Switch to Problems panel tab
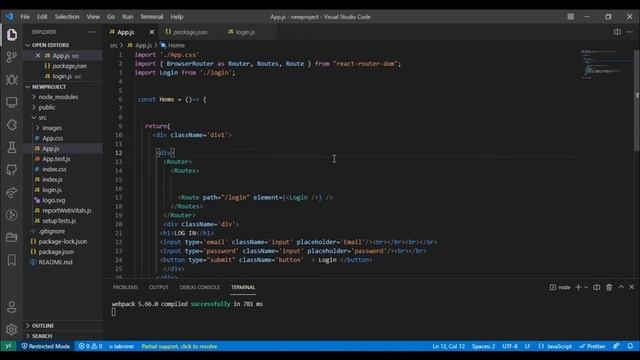This screenshot has height=360, width=640. tap(125, 287)
